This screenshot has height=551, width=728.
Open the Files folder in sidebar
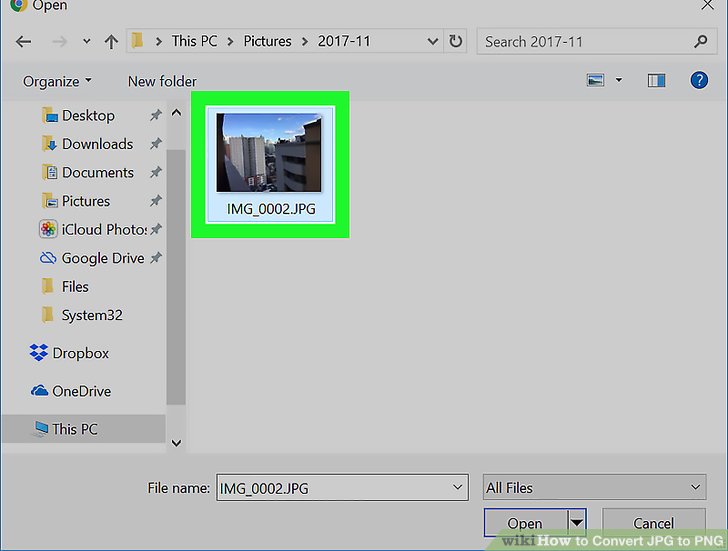[x=75, y=286]
